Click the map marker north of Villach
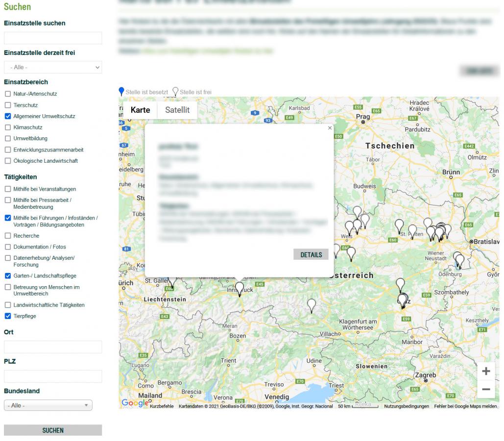504x441 pixels. point(311,305)
